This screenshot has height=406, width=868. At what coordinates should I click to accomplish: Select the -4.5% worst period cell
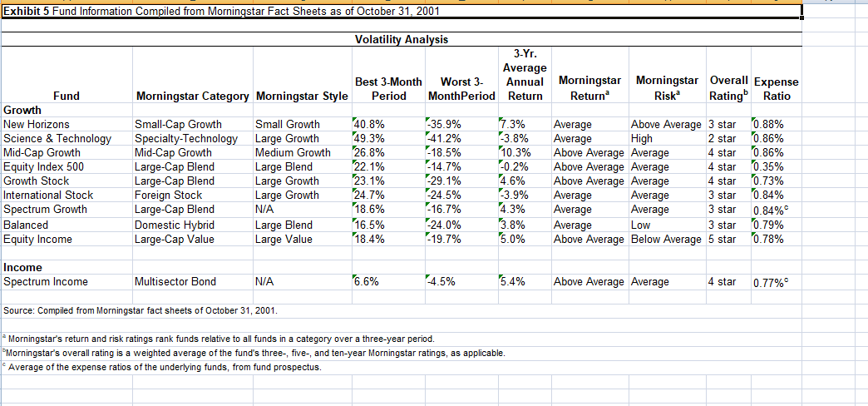[461, 282]
